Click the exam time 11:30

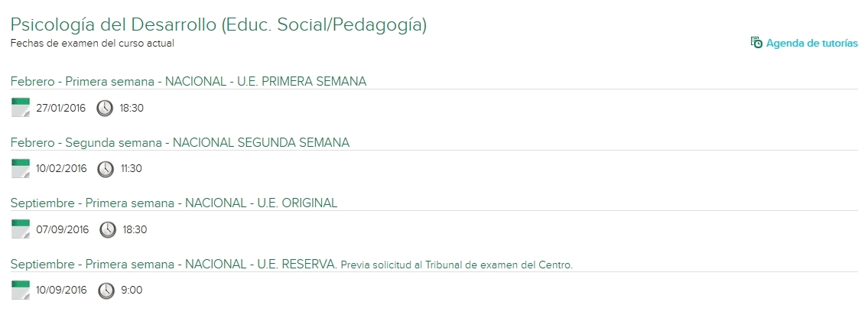(132, 168)
